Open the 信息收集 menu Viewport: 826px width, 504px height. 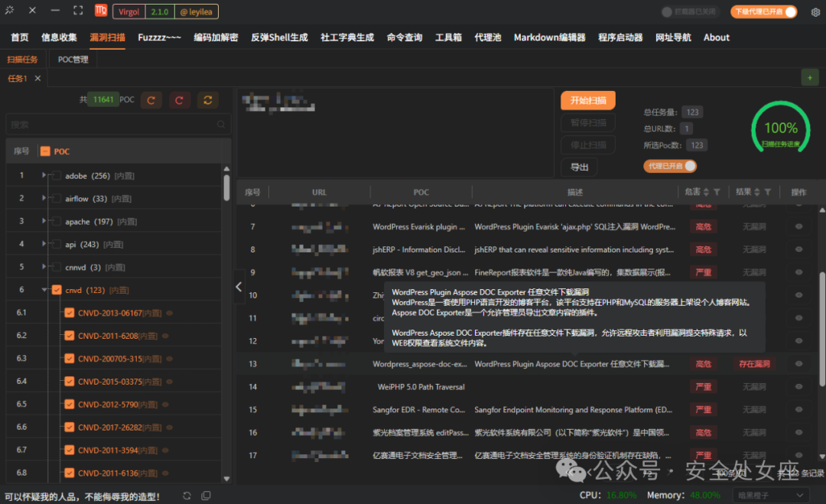59,37
